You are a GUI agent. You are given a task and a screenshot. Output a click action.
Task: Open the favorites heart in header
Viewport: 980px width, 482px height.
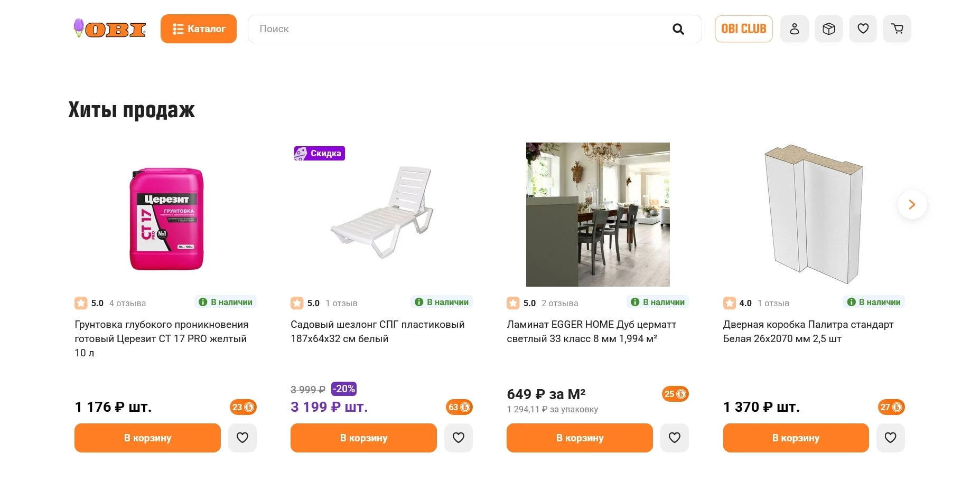tap(863, 29)
